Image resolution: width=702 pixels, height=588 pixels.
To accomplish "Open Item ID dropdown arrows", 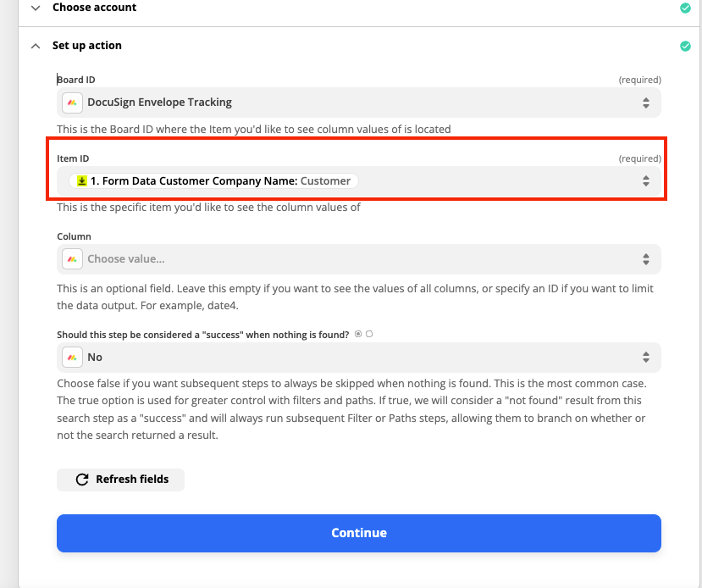I will 645,181.
